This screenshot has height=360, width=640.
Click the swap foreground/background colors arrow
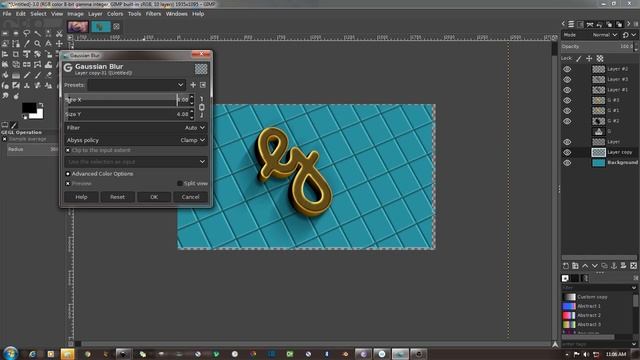[40, 105]
